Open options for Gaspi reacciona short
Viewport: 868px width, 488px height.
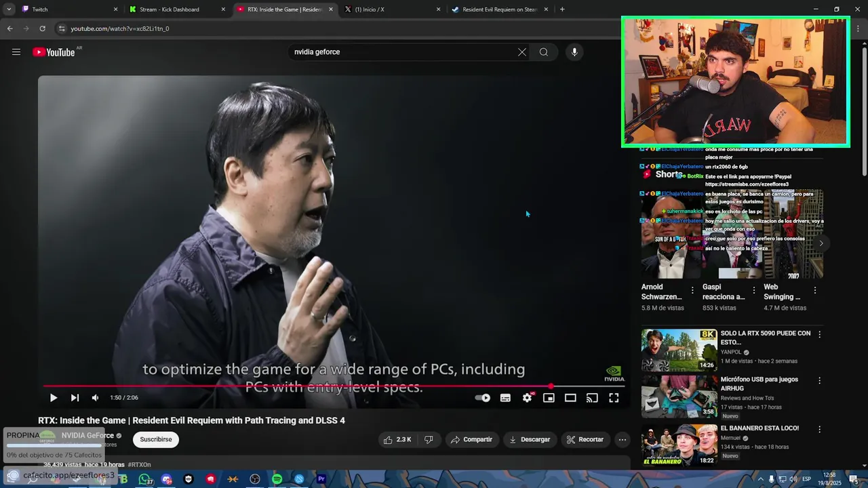[753, 290]
